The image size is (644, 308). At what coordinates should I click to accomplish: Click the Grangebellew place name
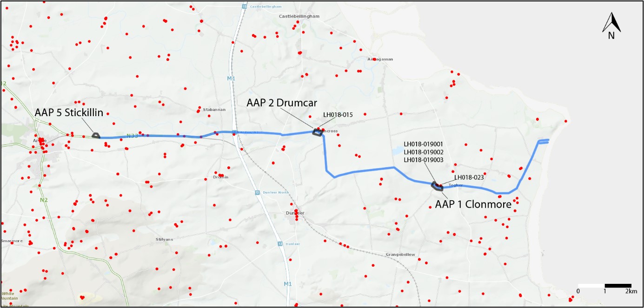click(x=400, y=255)
